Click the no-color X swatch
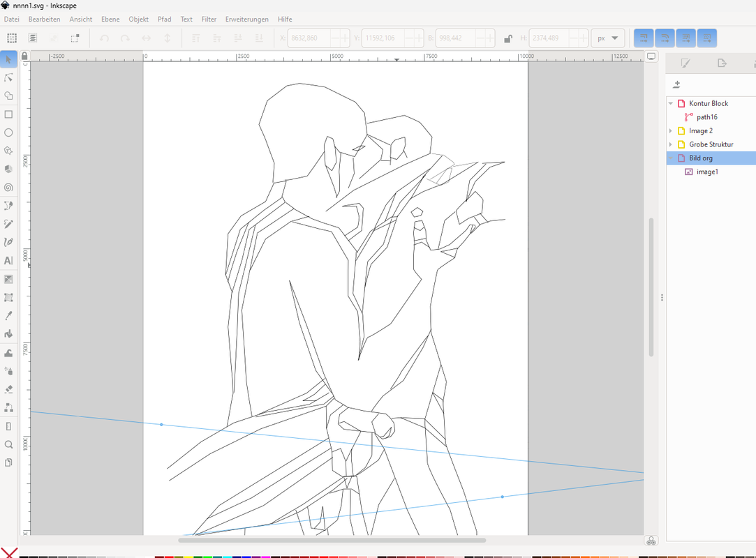This screenshot has width=756, height=558. click(8, 552)
